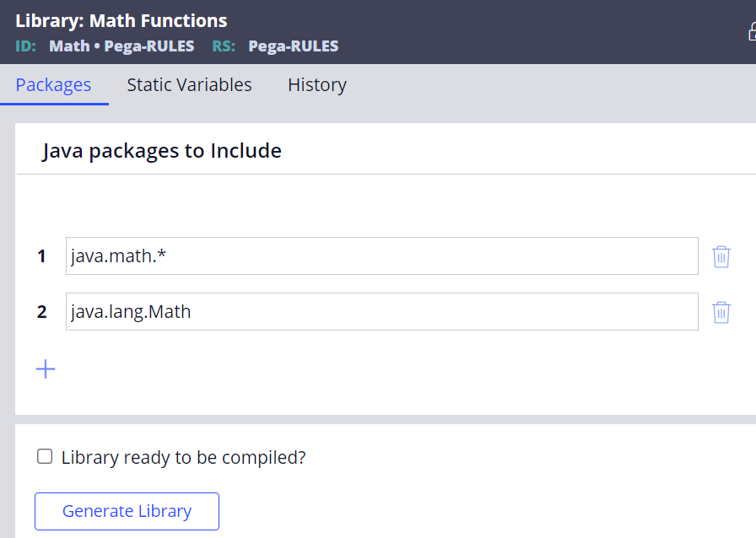Click the RS: label in the header
The width and height of the screenshot is (756, 538).
click(224, 46)
